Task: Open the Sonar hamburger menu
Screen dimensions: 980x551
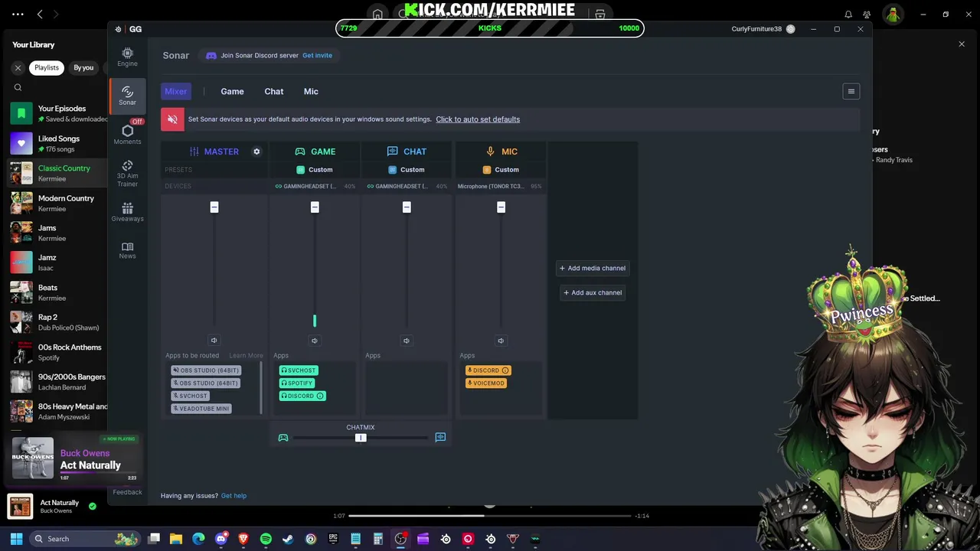Action: click(851, 91)
